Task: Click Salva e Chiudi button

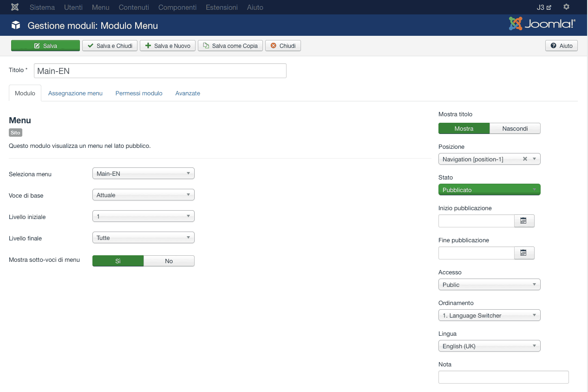Action: click(110, 46)
